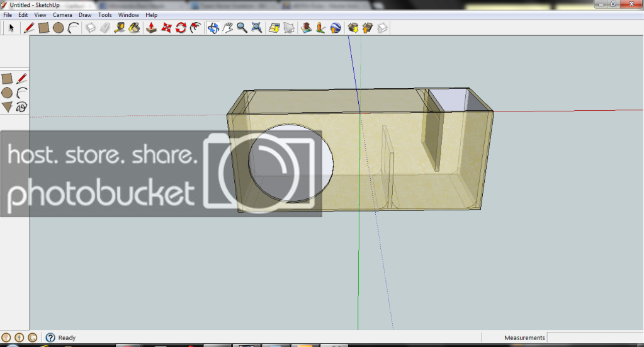Choose the Rectangle tool in top toolbar

tap(43, 28)
